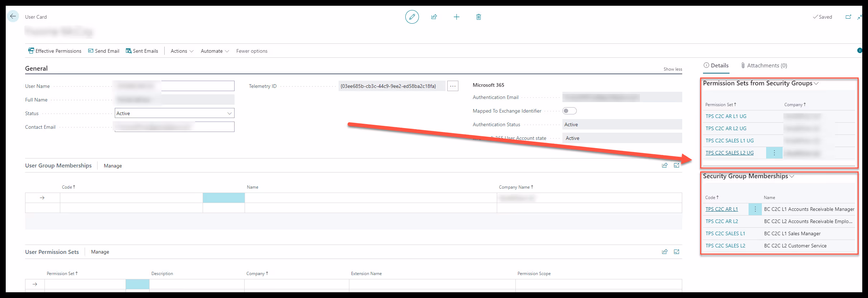Open row menu for TPS C2C AR L1
Screen dimensions: 868x298
pos(755,209)
